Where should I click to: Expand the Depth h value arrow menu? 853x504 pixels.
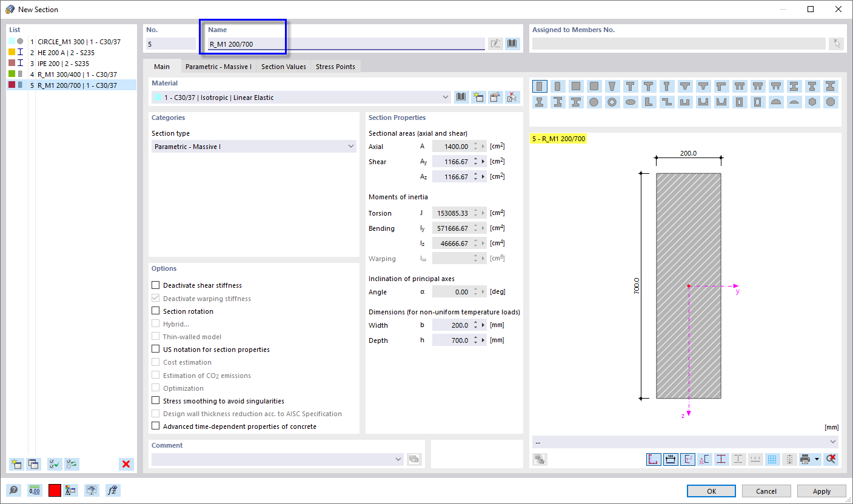coord(483,340)
